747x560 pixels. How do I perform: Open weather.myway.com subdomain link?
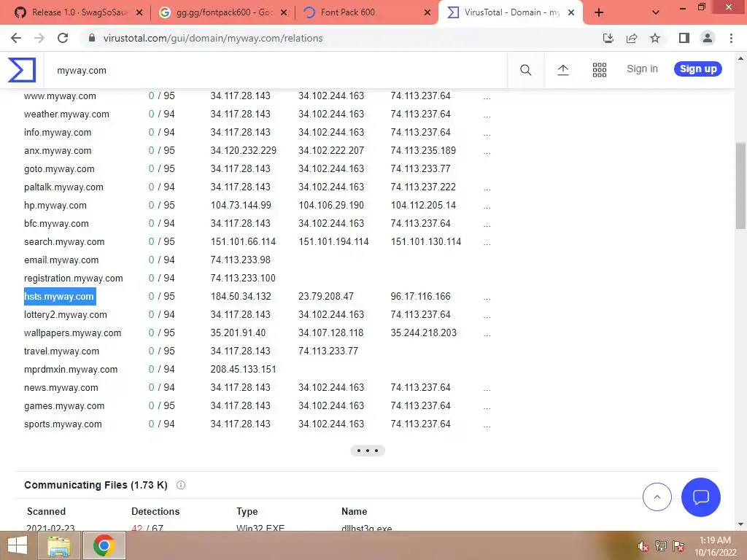[x=66, y=114]
